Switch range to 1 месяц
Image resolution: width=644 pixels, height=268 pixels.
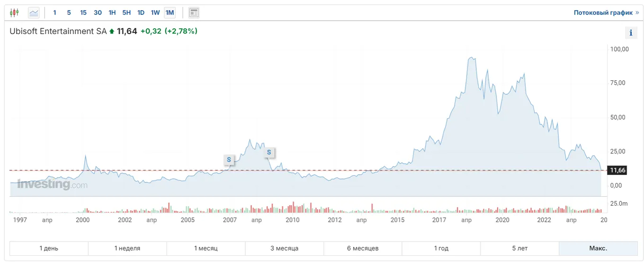click(x=206, y=248)
